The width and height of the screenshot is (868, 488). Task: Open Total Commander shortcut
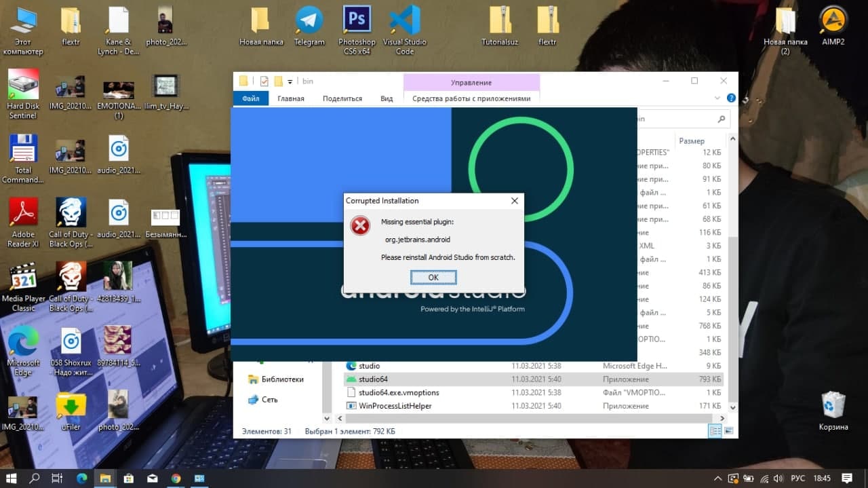click(x=23, y=159)
